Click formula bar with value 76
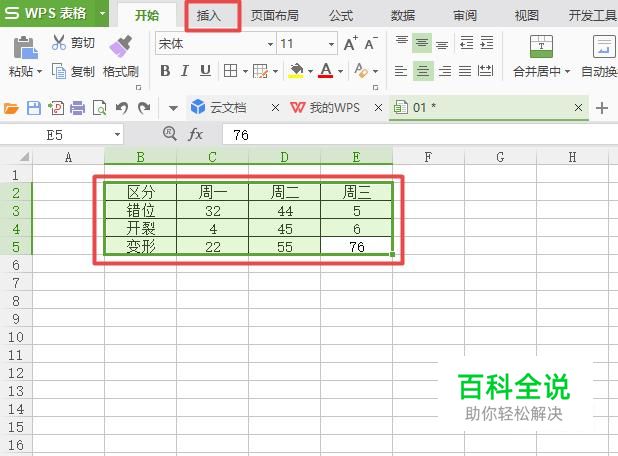This screenshot has height=456, width=618. tap(420, 135)
